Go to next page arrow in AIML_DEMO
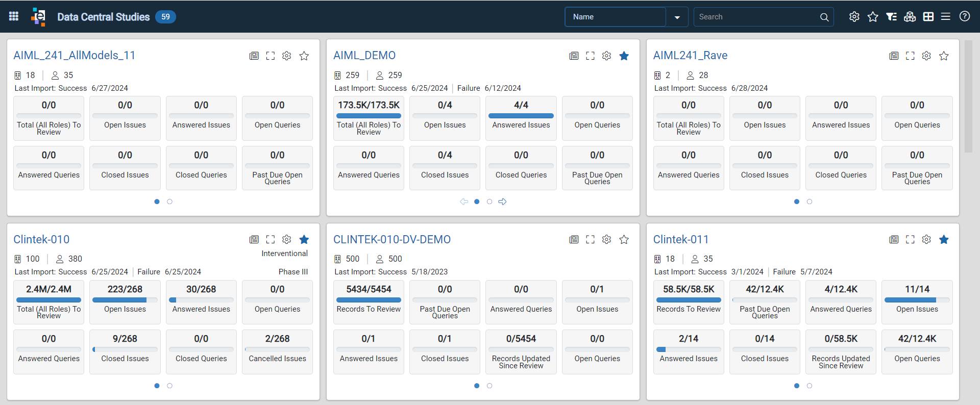 tap(502, 201)
